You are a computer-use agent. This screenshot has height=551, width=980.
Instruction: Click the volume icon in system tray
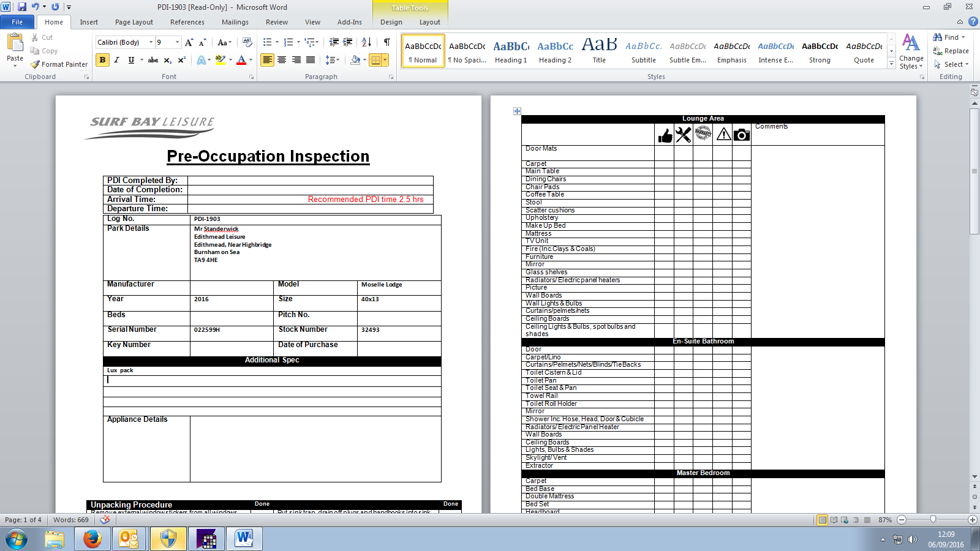click(913, 539)
